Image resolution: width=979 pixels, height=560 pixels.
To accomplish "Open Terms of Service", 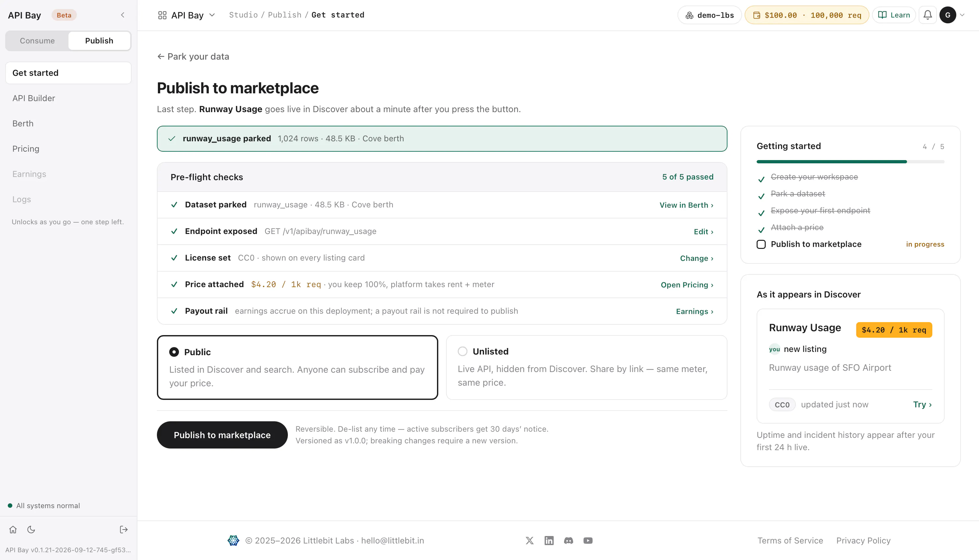I will click(x=790, y=540).
